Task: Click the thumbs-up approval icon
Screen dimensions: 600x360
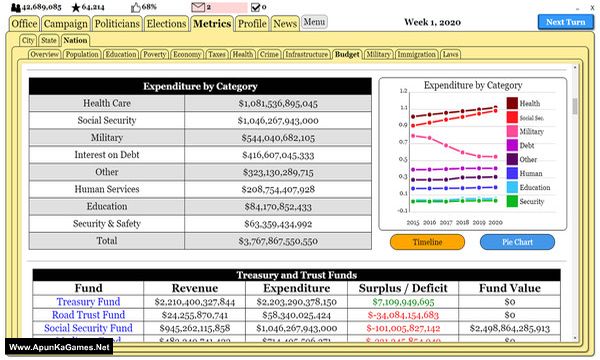Action: [136, 7]
